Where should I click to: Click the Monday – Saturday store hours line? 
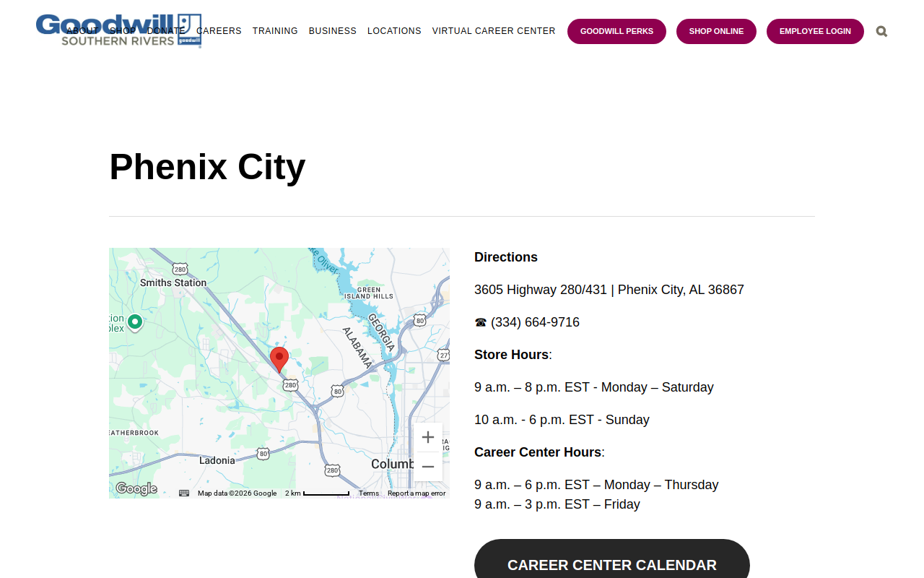click(594, 387)
